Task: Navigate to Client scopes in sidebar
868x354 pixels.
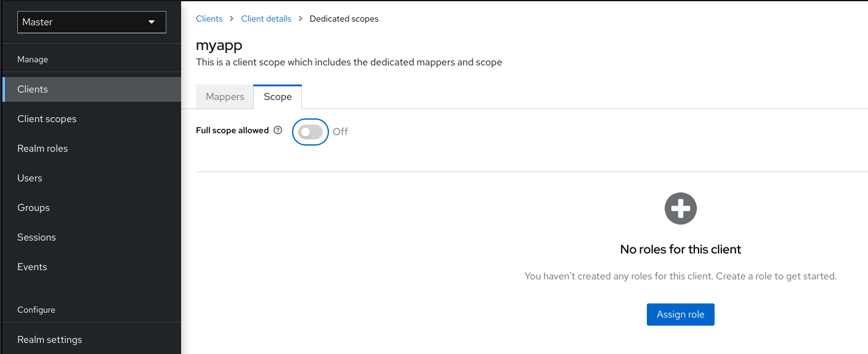Action: click(x=47, y=119)
